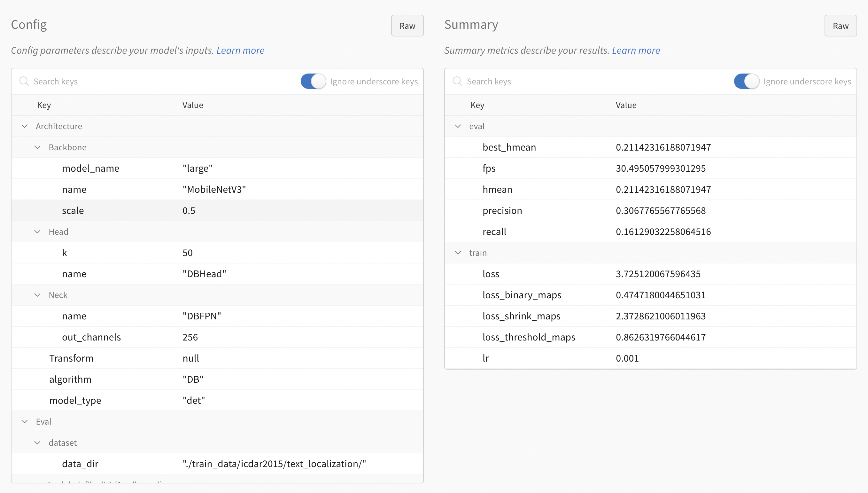Click the search magnifier icon in Summary panel
868x493 pixels.
pyautogui.click(x=457, y=81)
